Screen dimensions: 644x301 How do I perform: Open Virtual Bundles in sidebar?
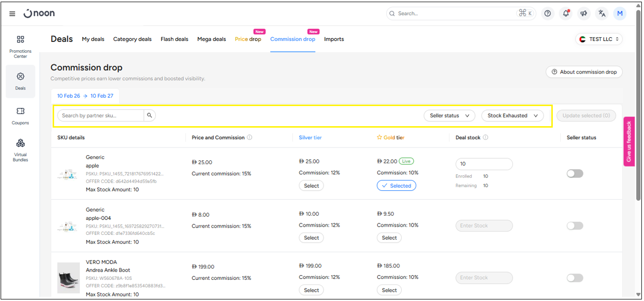tap(20, 149)
